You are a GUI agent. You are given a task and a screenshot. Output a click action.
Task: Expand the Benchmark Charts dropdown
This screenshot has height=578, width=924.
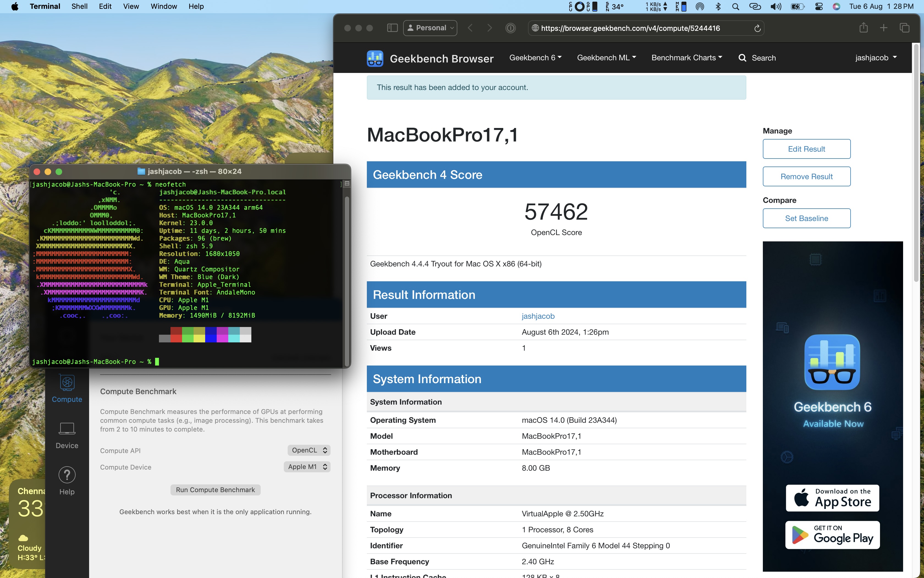pyautogui.click(x=687, y=58)
